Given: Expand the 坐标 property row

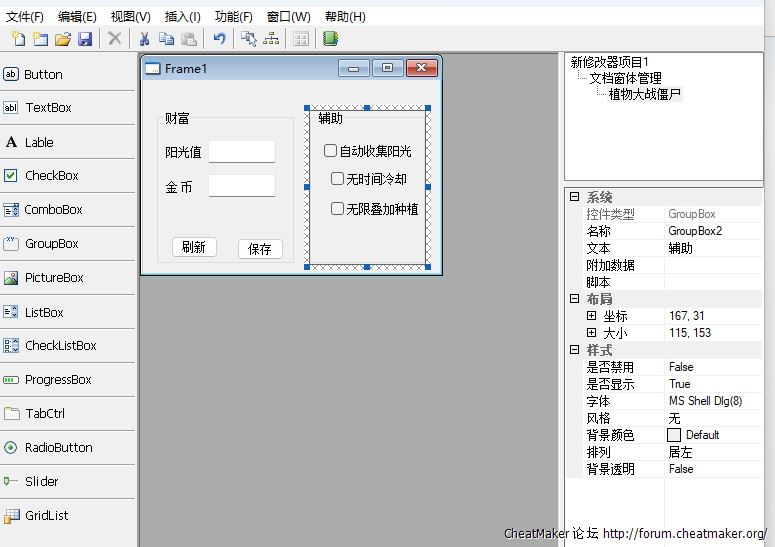Looking at the screenshot, I should (592, 316).
